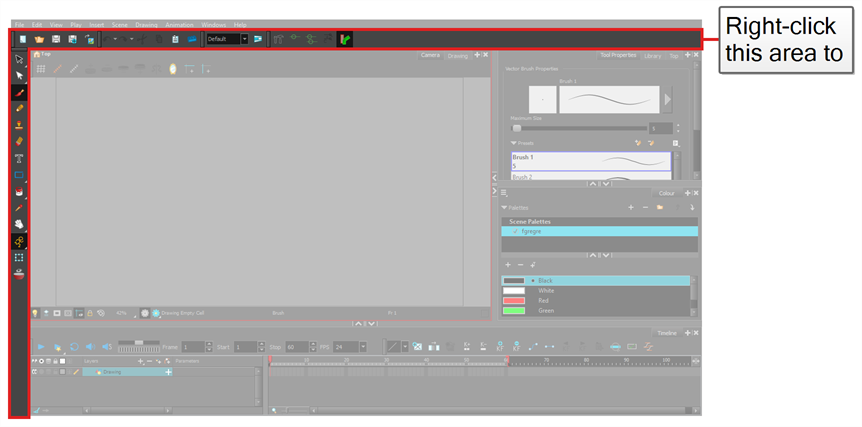Pick the Eraser tool
The width and height of the screenshot is (862, 427).
click(19, 141)
